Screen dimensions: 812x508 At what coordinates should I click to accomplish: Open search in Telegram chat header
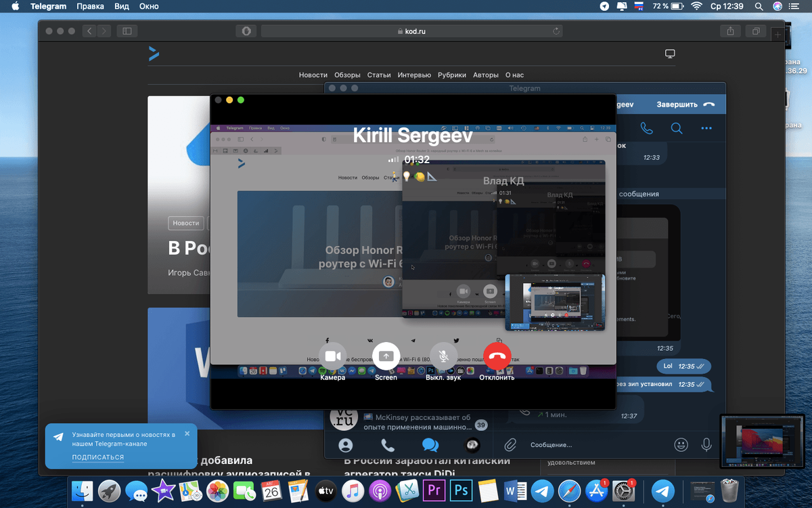click(677, 128)
